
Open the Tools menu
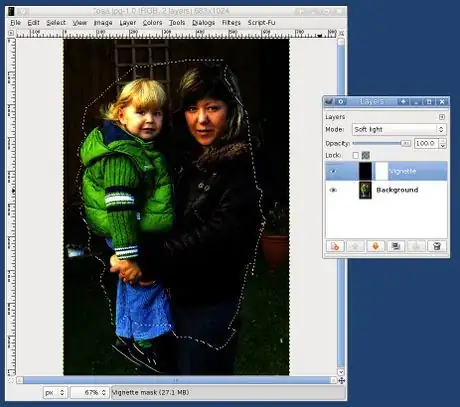tap(177, 23)
